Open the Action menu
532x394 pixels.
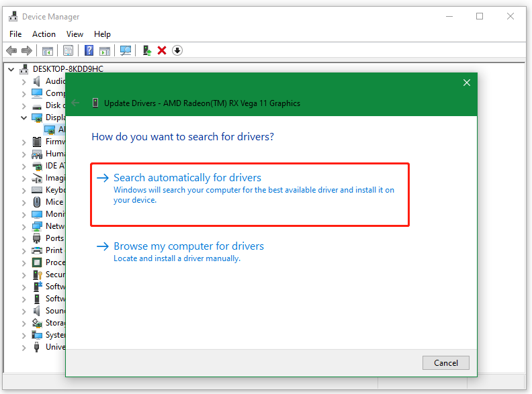click(44, 34)
